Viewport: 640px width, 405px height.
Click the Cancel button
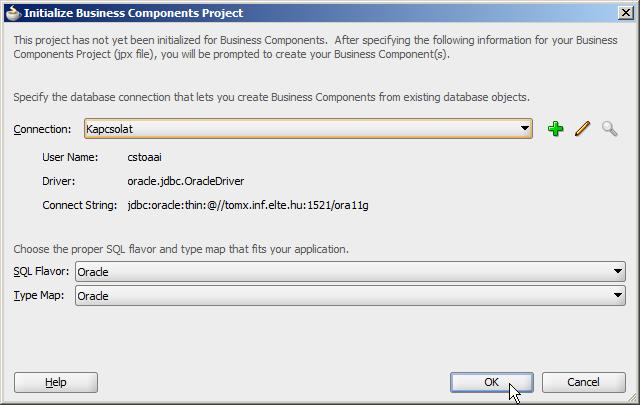[584, 382]
